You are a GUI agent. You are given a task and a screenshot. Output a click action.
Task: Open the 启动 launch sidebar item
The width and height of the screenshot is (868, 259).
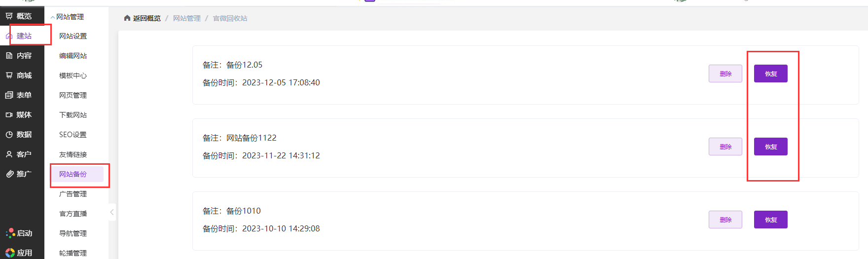click(20, 233)
